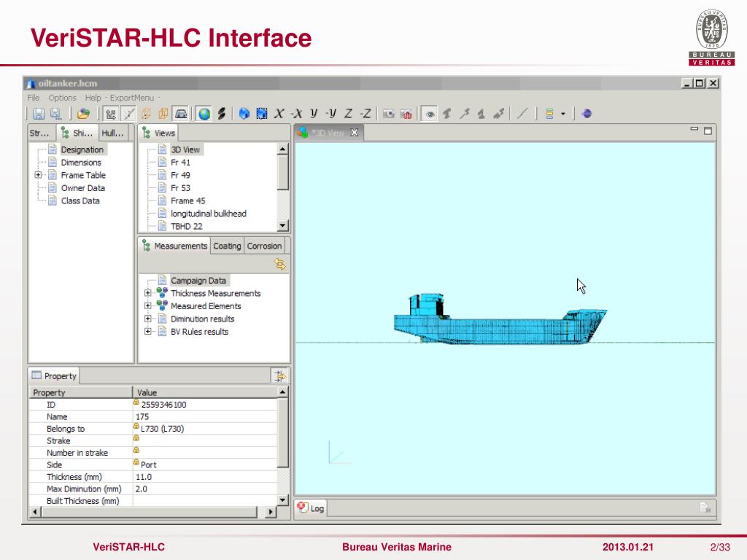Click the blue cube with dotted selection frame
747x560 pixels.
coord(262,114)
